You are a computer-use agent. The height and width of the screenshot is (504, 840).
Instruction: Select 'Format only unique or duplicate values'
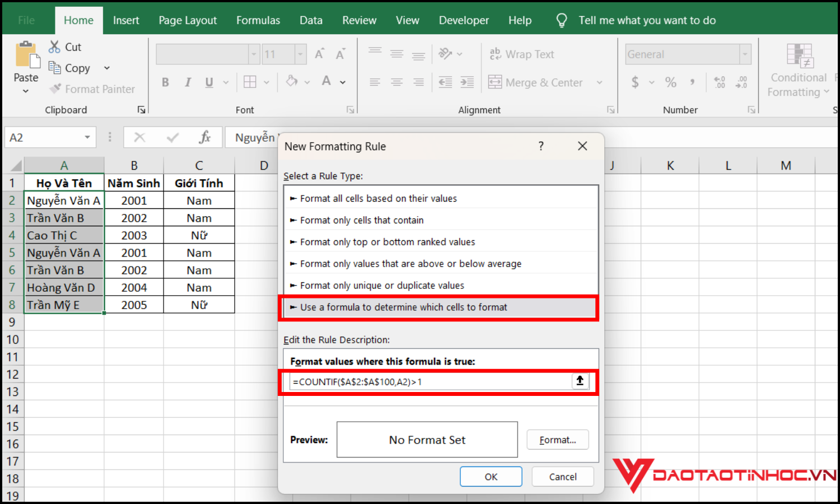tap(382, 286)
